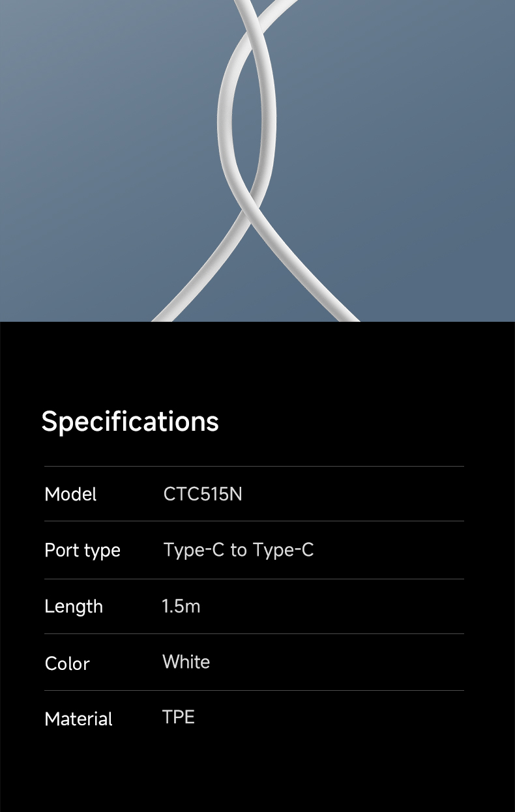Click the Color label
Screen dimensions: 515x812
coord(67,663)
